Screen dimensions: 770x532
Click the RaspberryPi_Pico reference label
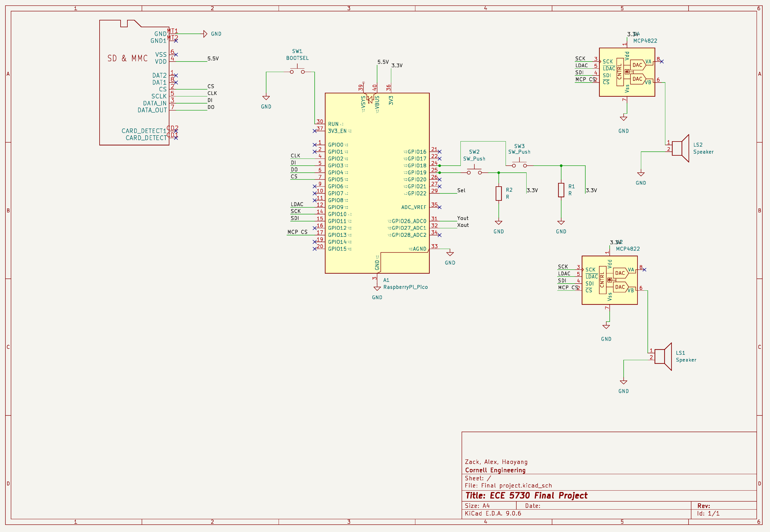[405, 287]
